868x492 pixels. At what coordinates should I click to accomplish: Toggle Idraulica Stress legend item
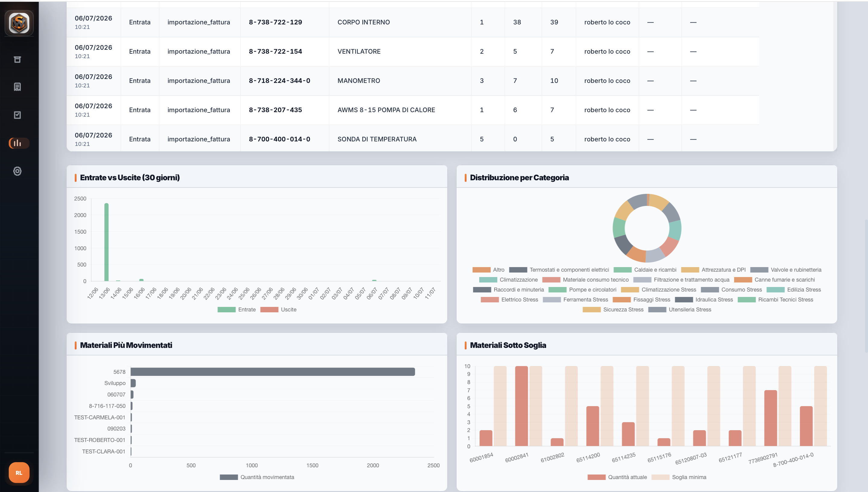pyautogui.click(x=704, y=300)
